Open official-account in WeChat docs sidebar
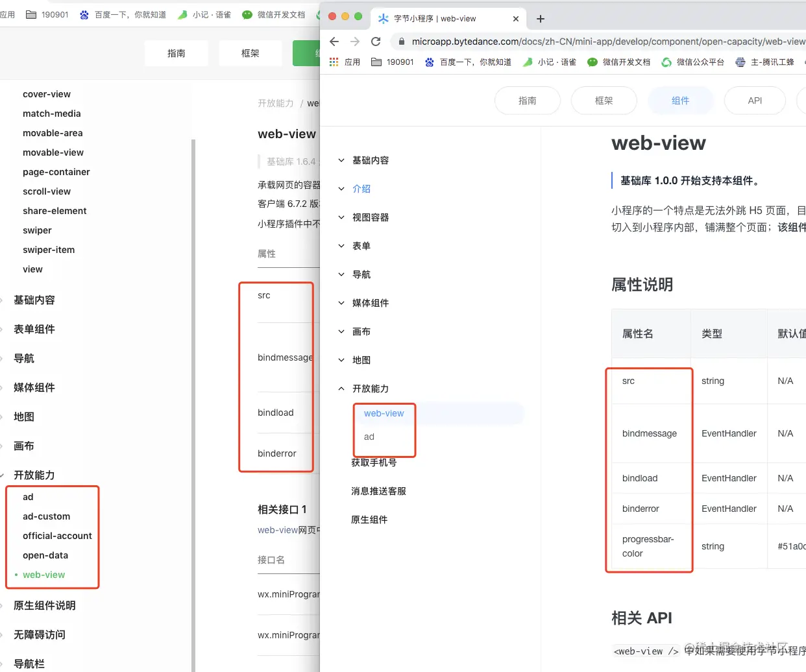The width and height of the screenshot is (806, 672). pyautogui.click(x=57, y=536)
